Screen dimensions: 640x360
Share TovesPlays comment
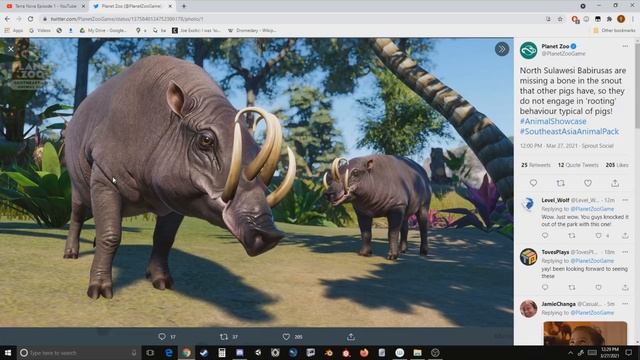tap(625, 287)
